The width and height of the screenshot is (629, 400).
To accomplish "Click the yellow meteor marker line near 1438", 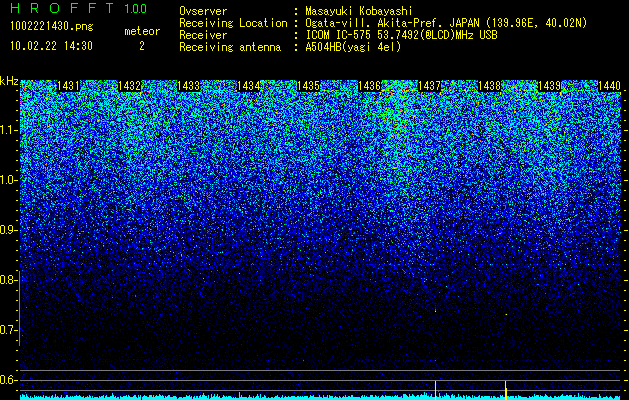I will [505, 390].
